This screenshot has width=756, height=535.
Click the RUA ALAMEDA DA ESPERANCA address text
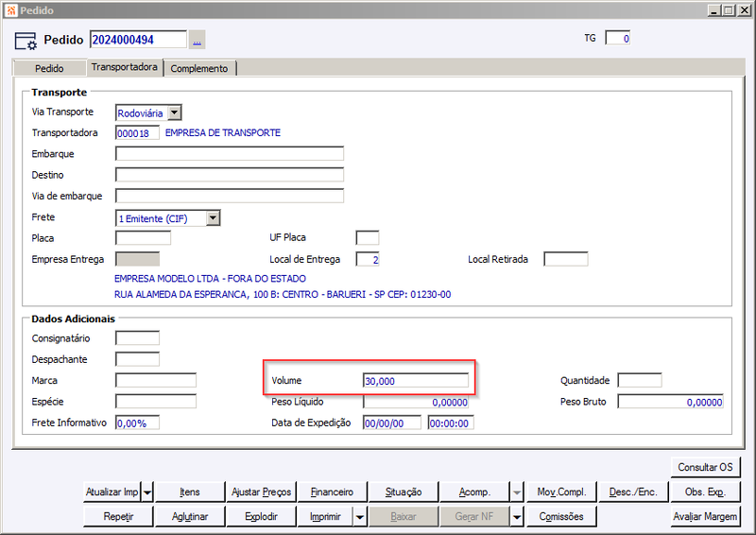(x=283, y=294)
